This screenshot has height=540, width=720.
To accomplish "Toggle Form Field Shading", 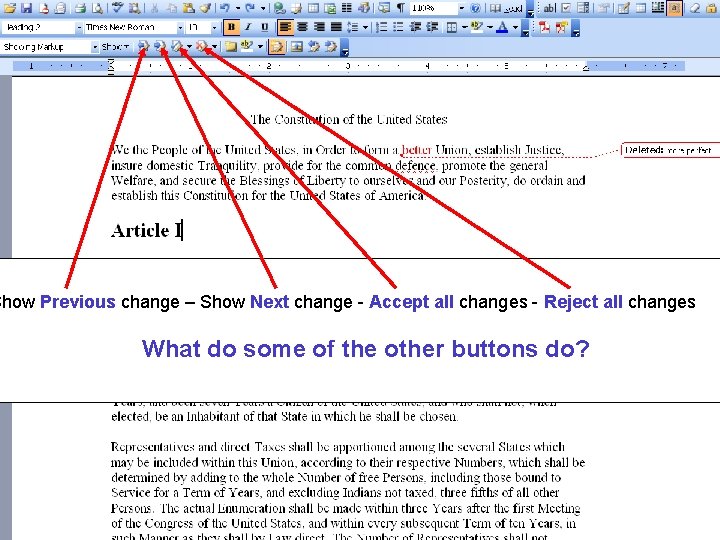I will coord(675,8).
